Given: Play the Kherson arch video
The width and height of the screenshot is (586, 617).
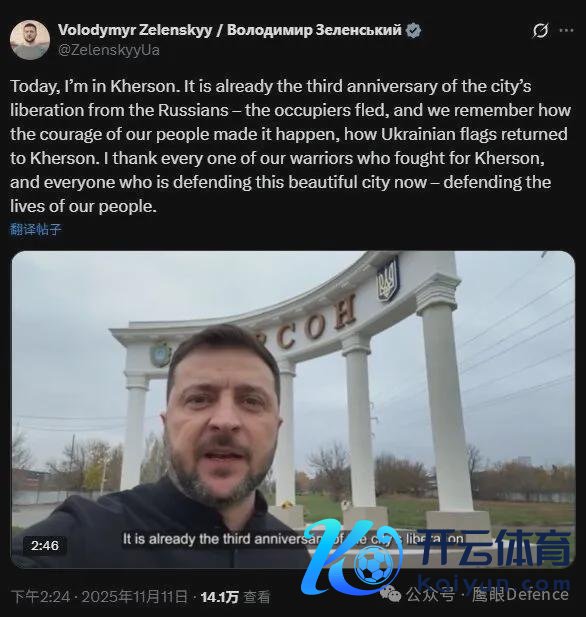Looking at the screenshot, I should pyautogui.click(x=293, y=409).
